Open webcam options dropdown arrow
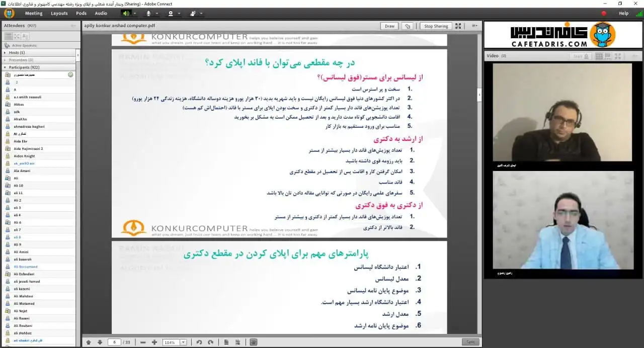This screenshot has height=348, width=644. [179, 14]
